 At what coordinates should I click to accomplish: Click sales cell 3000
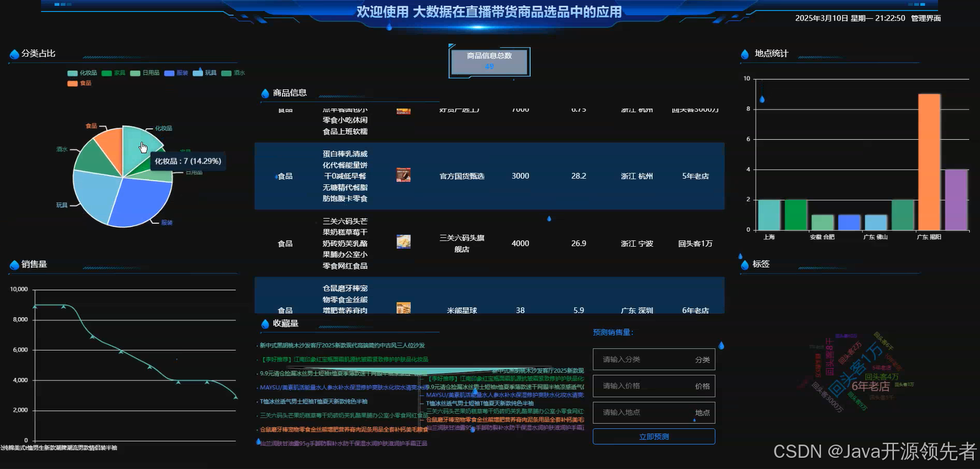521,176
